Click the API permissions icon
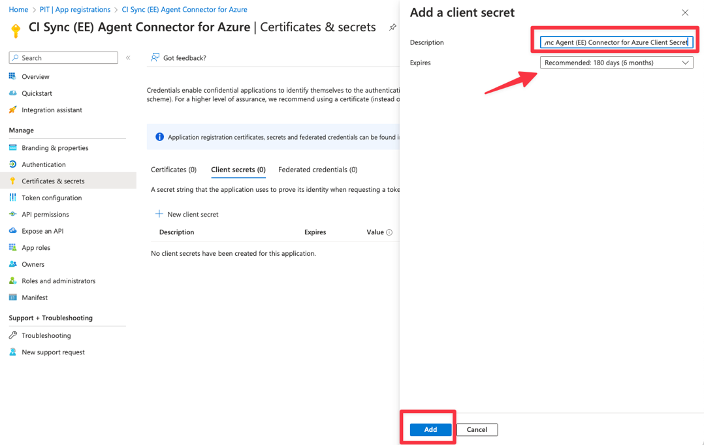The image size is (704, 446). point(13,214)
